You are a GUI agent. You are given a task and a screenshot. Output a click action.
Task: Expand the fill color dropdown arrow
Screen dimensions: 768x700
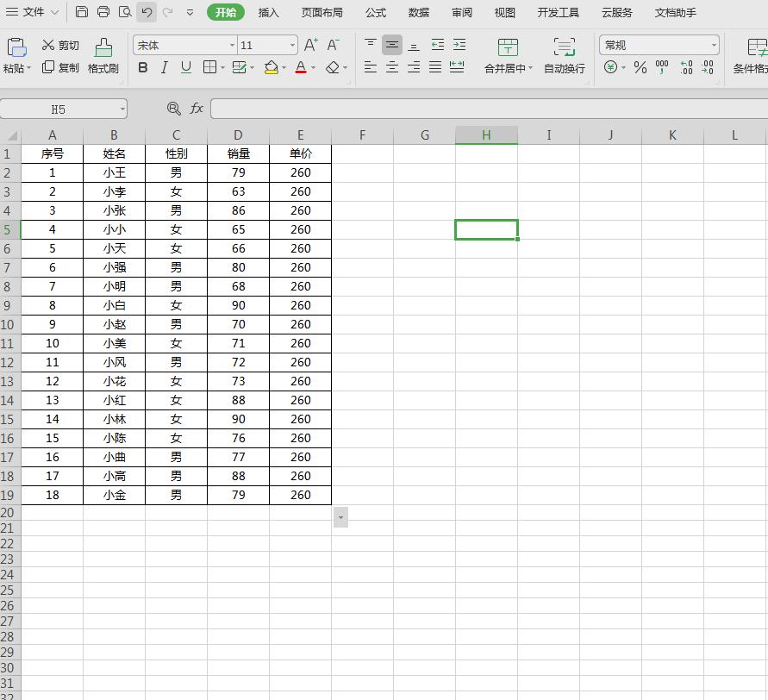click(x=284, y=67)
